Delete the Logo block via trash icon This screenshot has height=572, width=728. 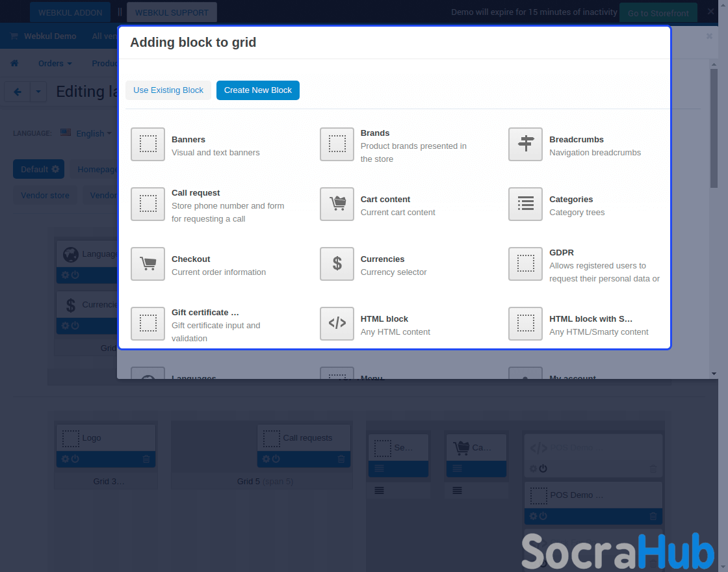coord(146,459)
